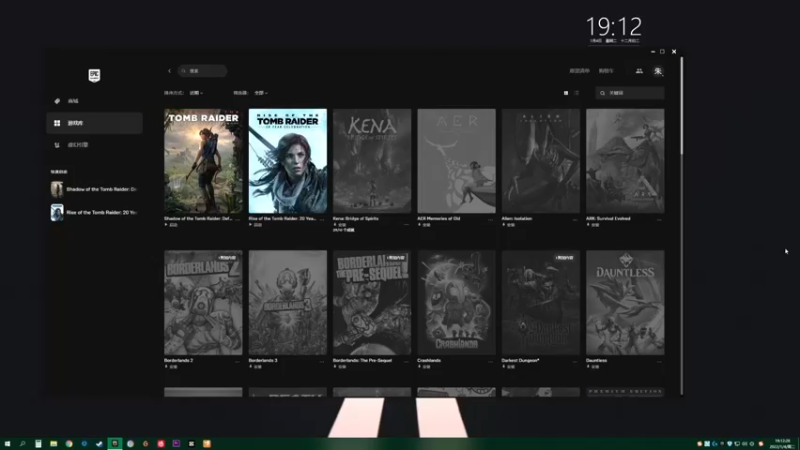Open options dots for Rise of the Tomb Raider
800x450 pixels.
321,220
